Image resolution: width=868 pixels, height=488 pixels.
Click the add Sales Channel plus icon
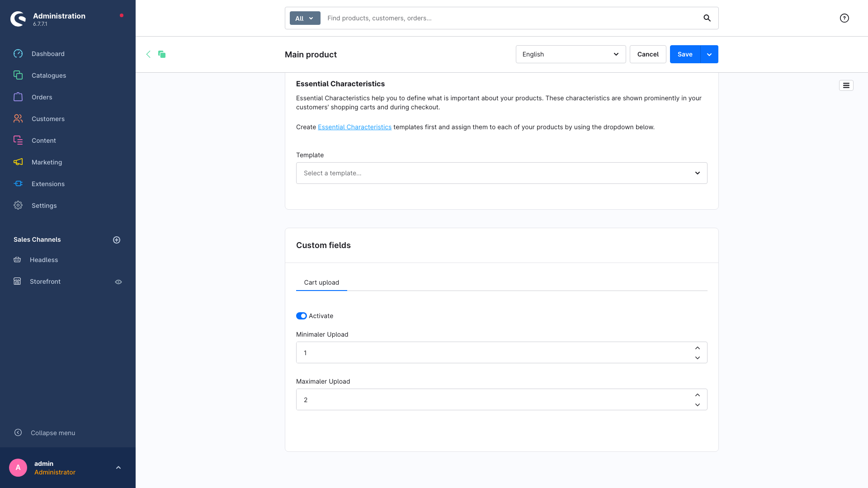117,240
